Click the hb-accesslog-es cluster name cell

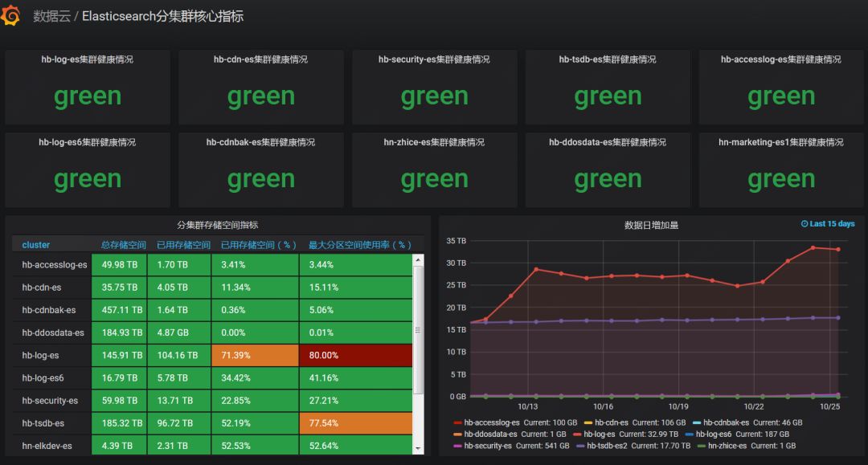click(x=51, y=265)
